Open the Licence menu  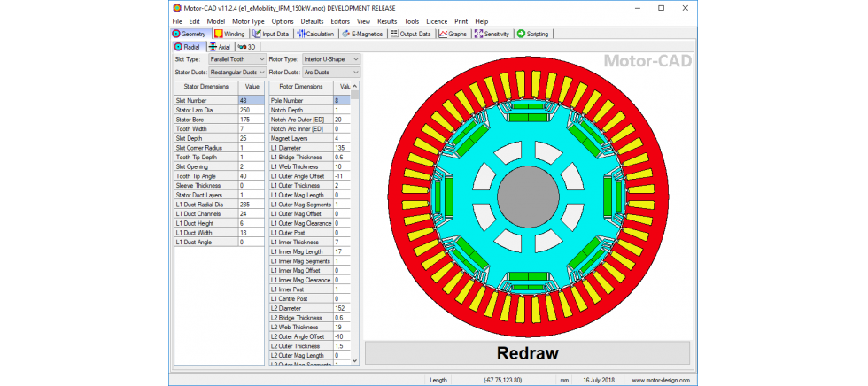click(x=437, y=21)
